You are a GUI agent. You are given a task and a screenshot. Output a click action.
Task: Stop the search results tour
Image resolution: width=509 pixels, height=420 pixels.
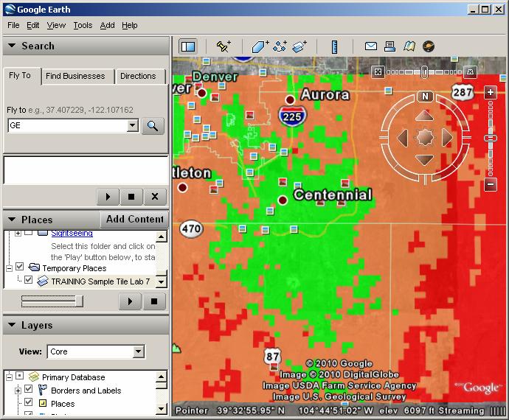click(131, 197)
